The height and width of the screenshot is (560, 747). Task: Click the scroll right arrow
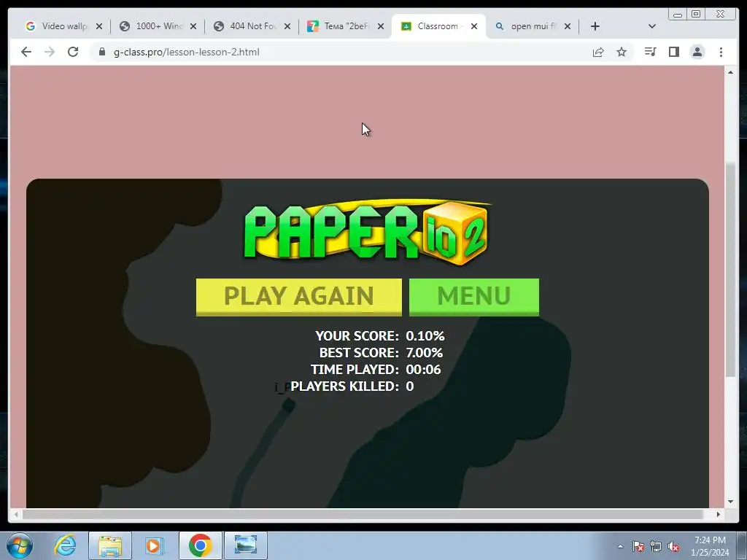(719, 514)
